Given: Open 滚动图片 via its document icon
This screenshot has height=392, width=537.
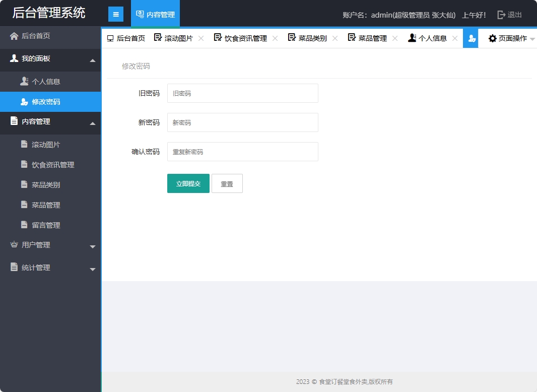Looking at the screenshot, I should [x=24, y=144].
